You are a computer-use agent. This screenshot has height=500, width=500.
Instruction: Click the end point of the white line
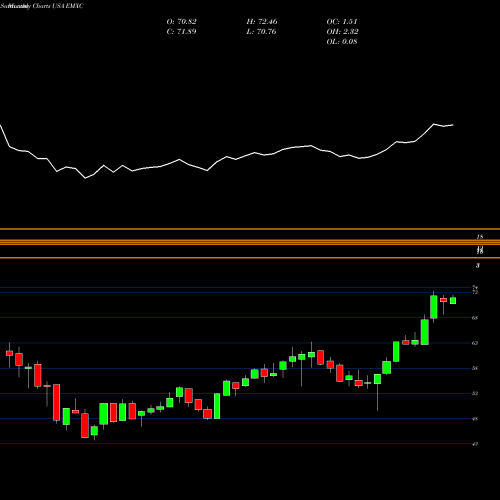click(453, 125)
